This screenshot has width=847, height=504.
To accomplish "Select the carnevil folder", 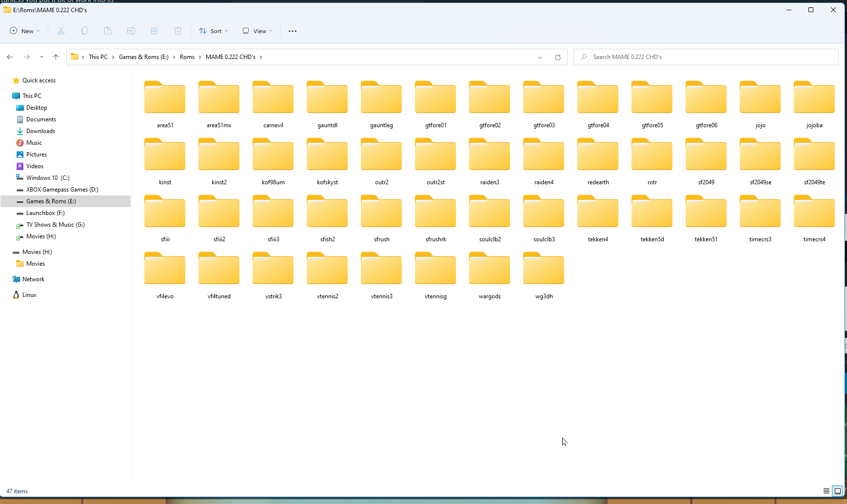I will 274,105.
